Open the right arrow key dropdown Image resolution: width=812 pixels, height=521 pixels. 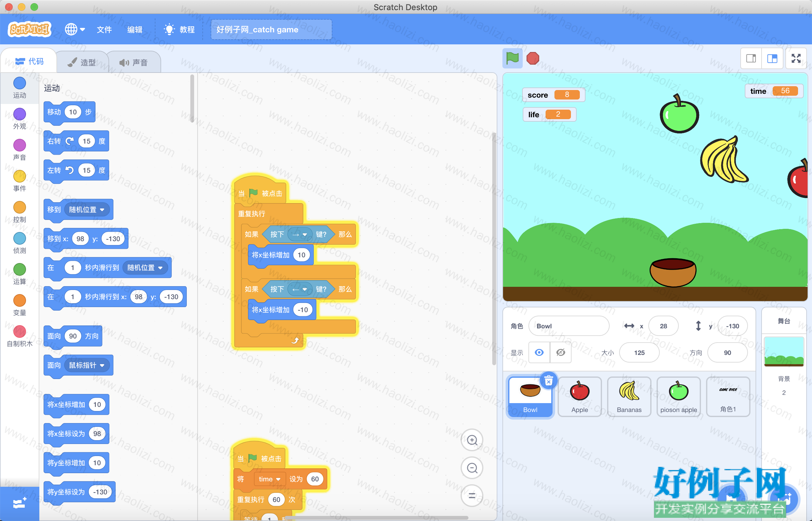click(299, 235)
